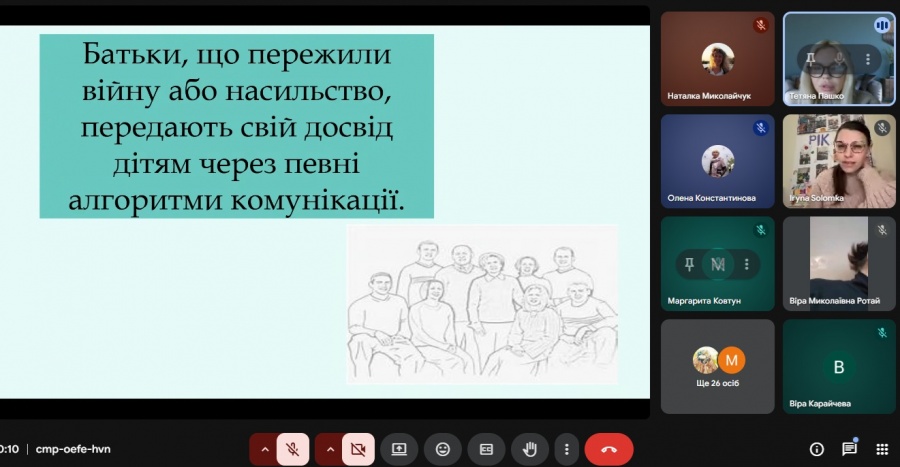The height and width of the screenshot is (467, 900).
Task: Expand audio settings arrow beside microphone
Action: click(x=264, y=449)
